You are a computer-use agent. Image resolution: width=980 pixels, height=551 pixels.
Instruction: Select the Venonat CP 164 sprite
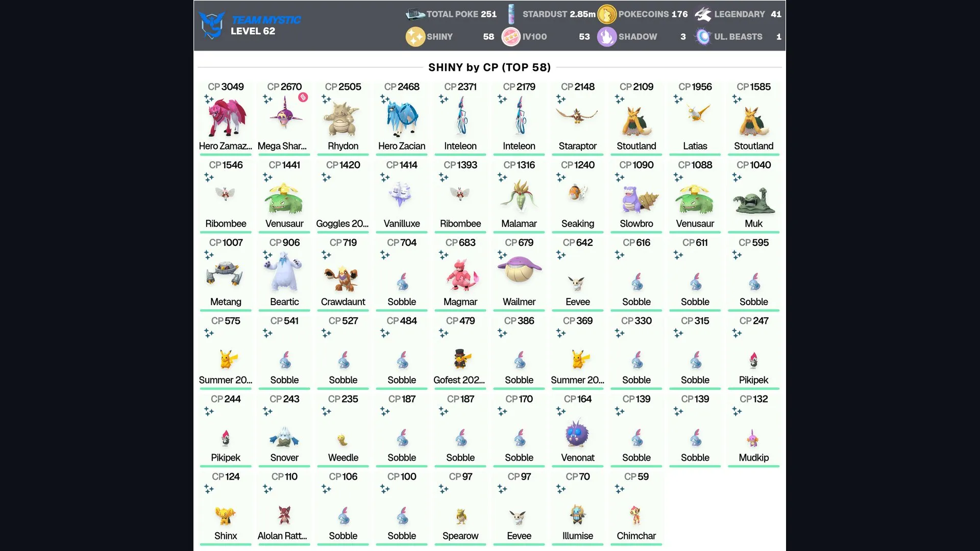click(577, 433)
